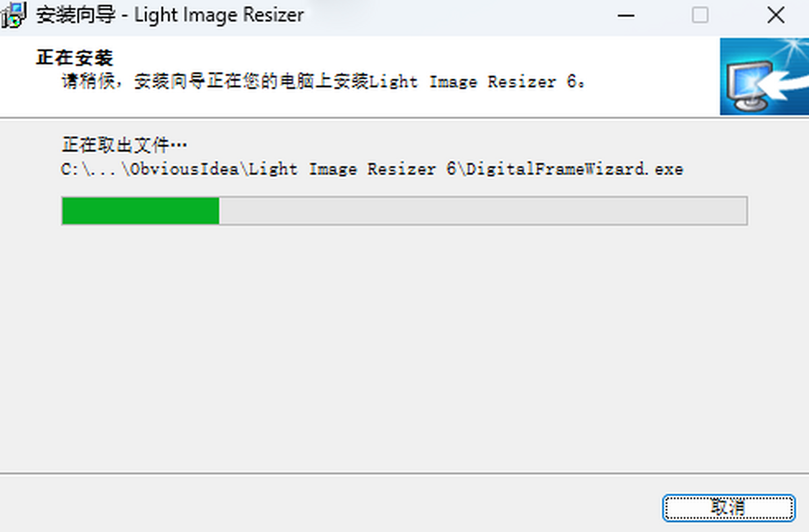Image resolution: width=809 pixels, height=532 pixels.
Task: Close the Light Image Resizer setup window
Action: [776, 15]
